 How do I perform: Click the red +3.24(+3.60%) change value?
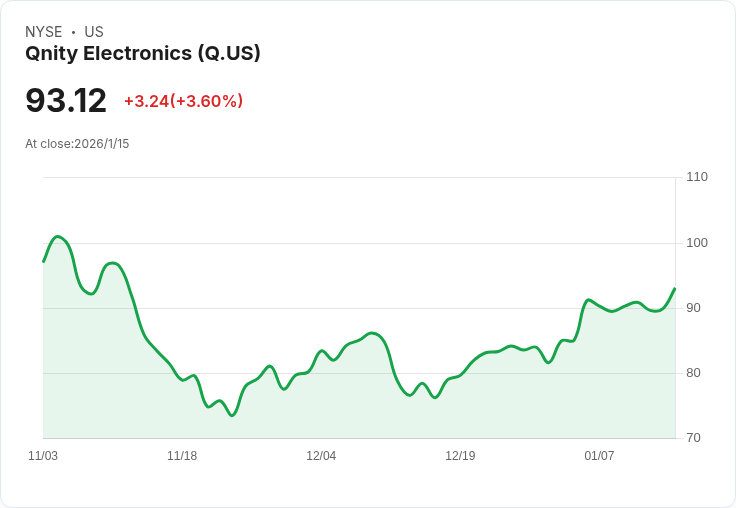tap(183, 101)
